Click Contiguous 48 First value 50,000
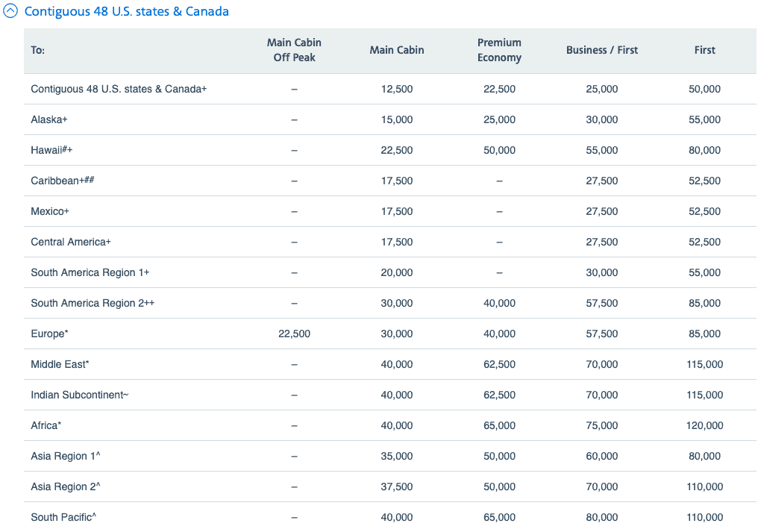Screen dimensions: 758x532 tap(704, 89)
